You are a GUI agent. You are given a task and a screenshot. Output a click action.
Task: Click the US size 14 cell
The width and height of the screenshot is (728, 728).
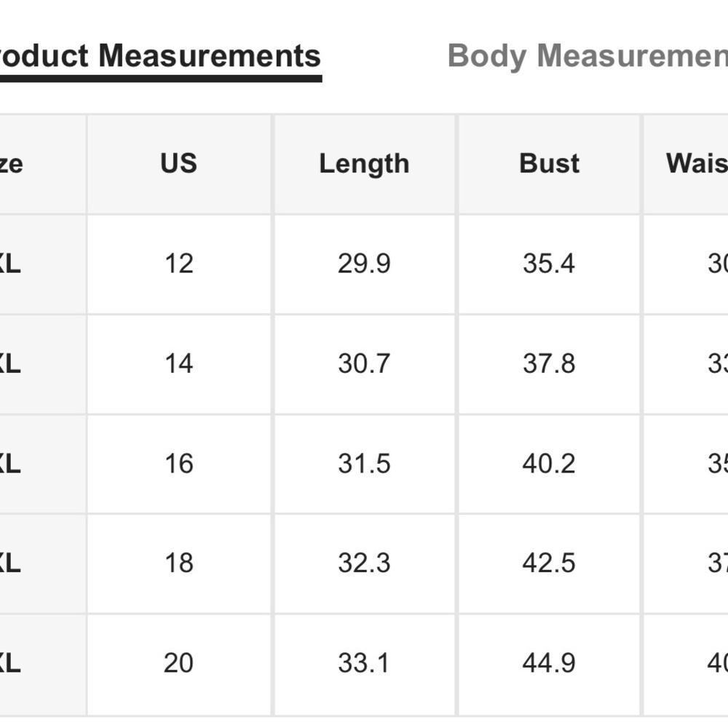pyautogui.click(x=178, y=363)
